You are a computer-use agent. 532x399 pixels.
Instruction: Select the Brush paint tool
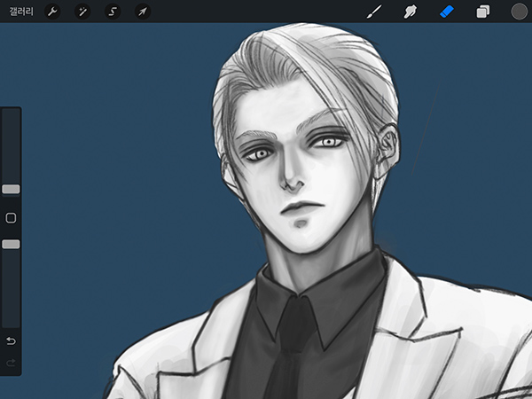tap(374, 12)
